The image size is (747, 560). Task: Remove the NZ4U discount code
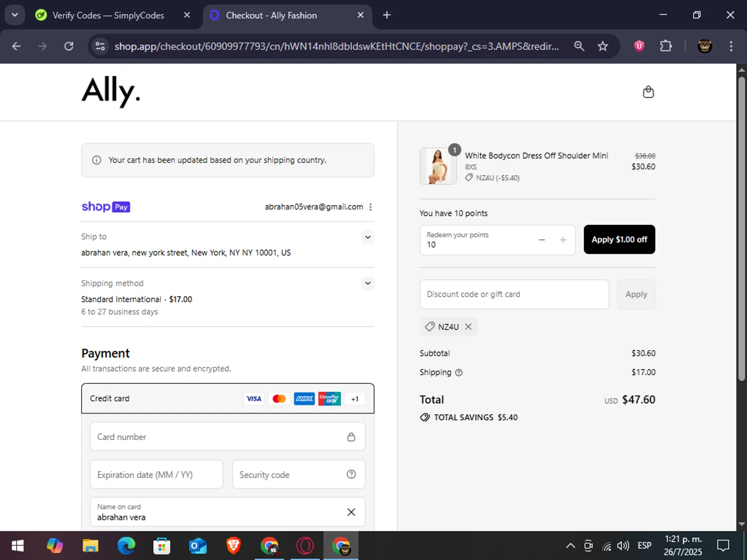click(468, 327)
